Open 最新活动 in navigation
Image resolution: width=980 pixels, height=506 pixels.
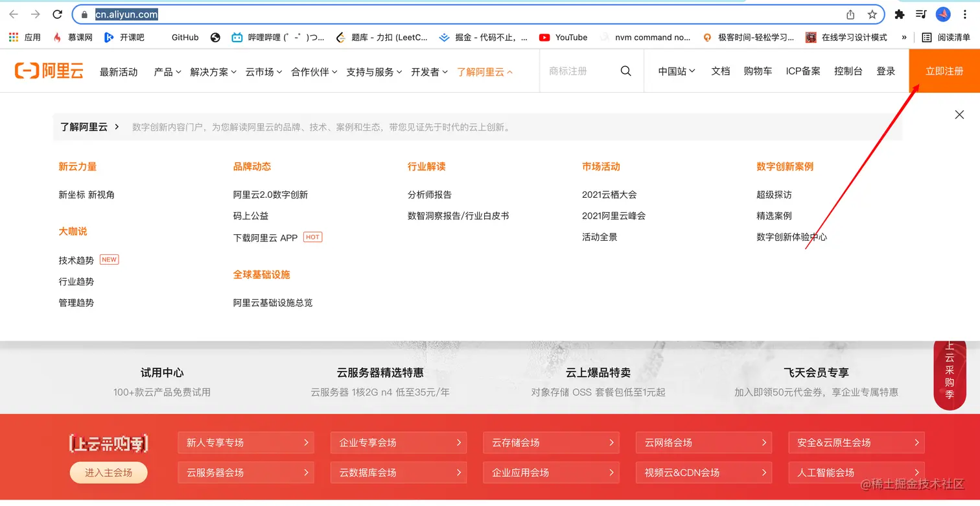[119, 72]
